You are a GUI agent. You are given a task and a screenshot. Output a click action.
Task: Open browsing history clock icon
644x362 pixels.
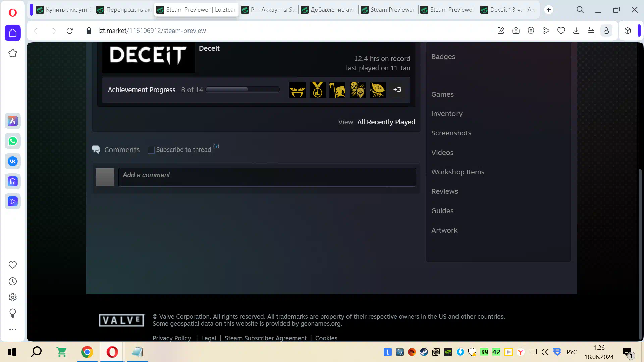pos(13,281)
